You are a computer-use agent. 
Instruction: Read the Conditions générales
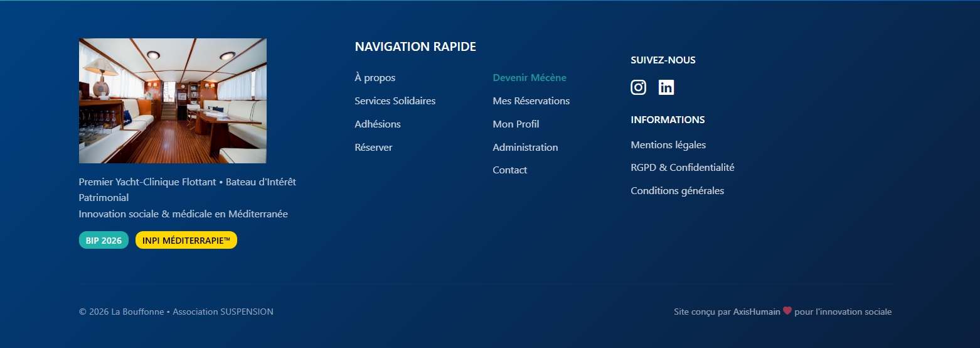(677, 191)
